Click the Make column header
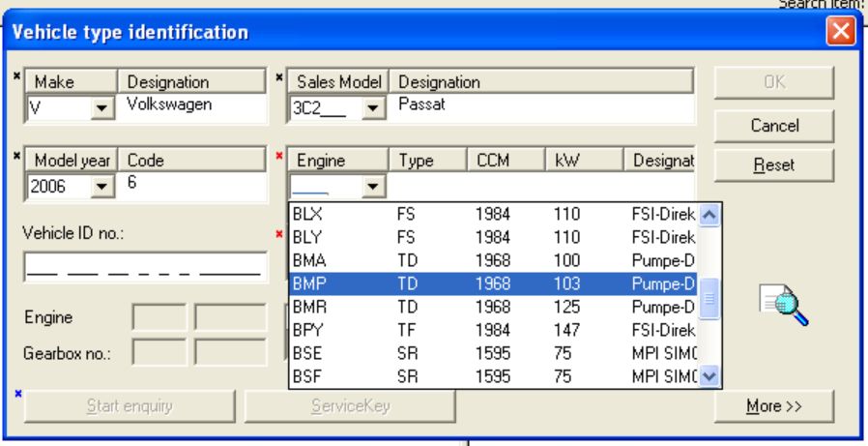Viewport: 868px width, 446px height. tap(71, 82)
